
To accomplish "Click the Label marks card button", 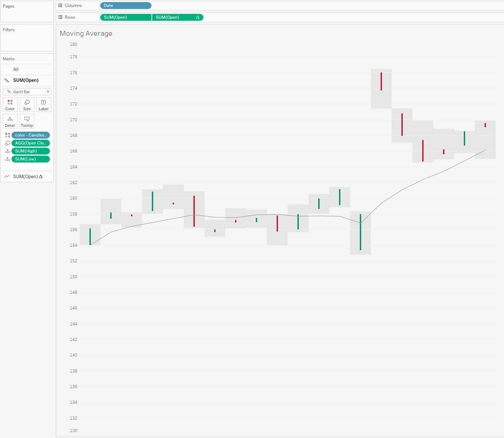I will [44, 105].
